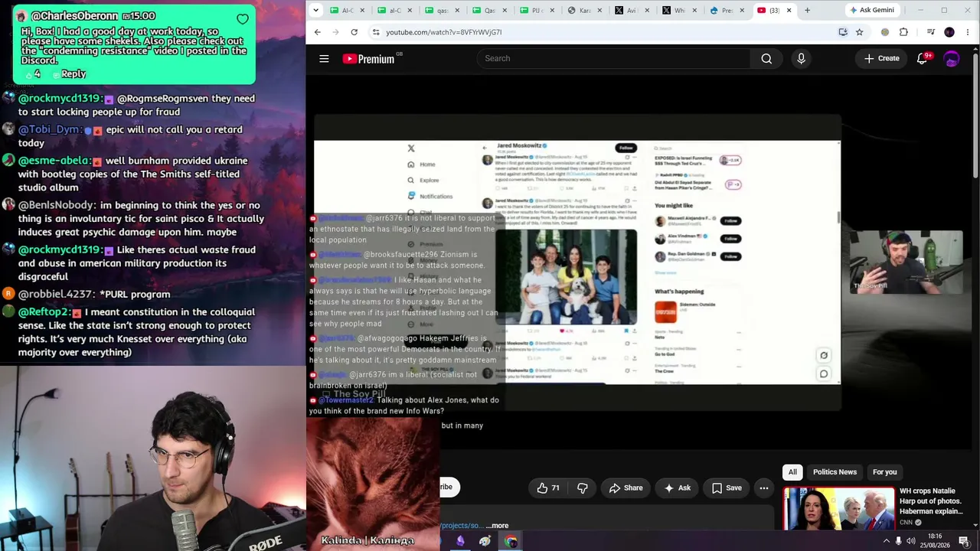Open the projects link in video description
Viewport: 980px width, 551px height.
coord(462,526)
